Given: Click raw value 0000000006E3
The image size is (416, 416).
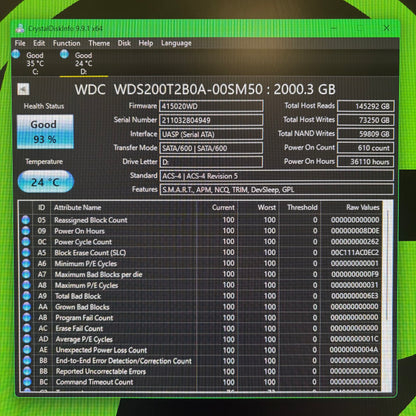Looking at the screenshot, I should pyautogui.click(x=355, y=296).
